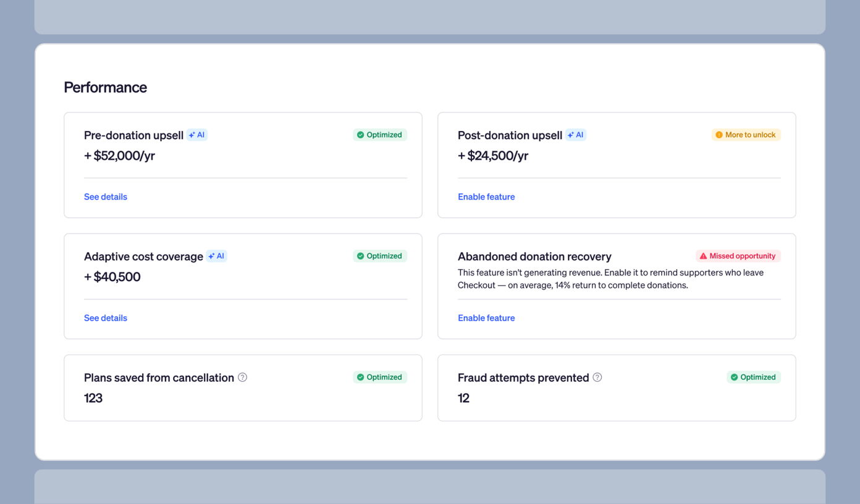Select the AI badge on Adaptive cost coverage

point(216,256)
